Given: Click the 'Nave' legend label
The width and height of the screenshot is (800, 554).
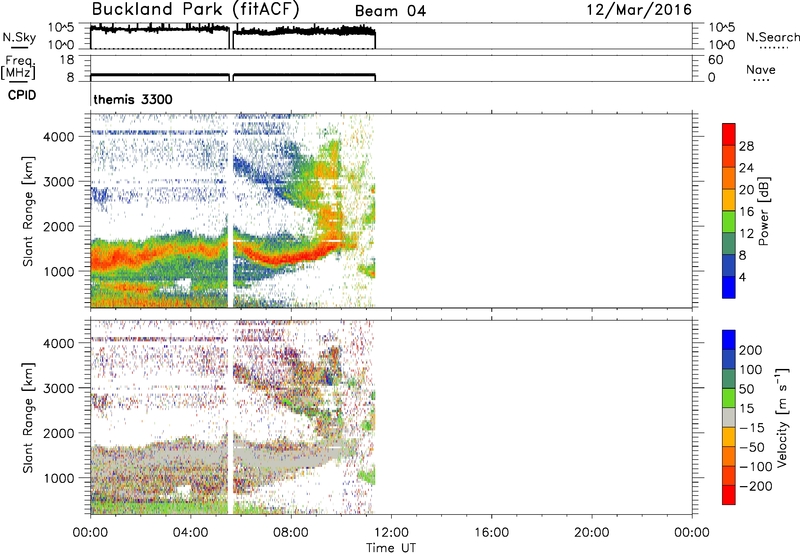Looking at the screenshot, I should 761,69.
